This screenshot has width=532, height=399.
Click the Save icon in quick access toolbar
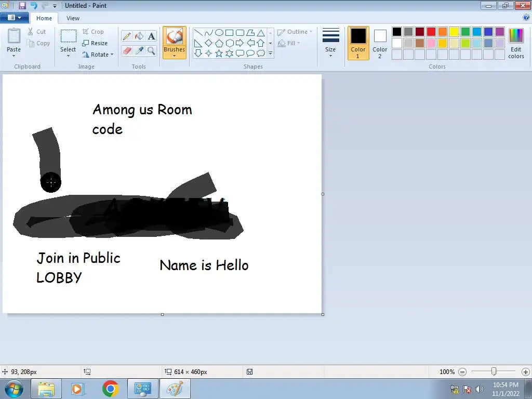[22, 5]
